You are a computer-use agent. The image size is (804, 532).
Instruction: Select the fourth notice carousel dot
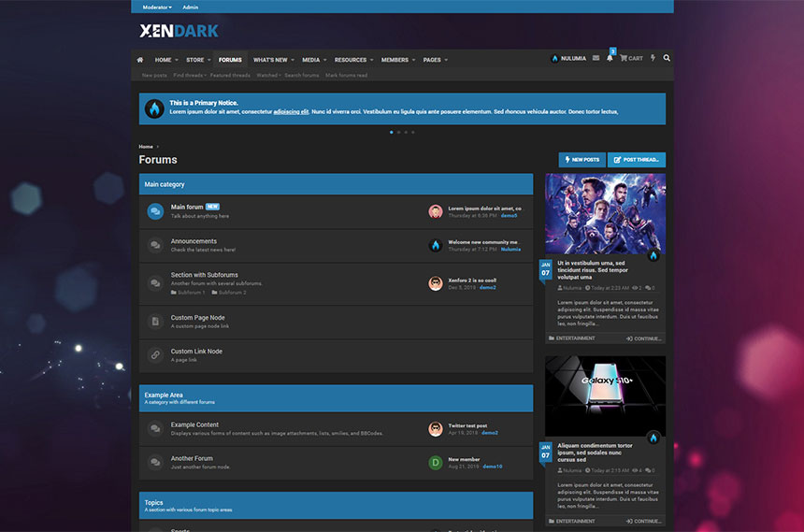click(x=413, y=132)
